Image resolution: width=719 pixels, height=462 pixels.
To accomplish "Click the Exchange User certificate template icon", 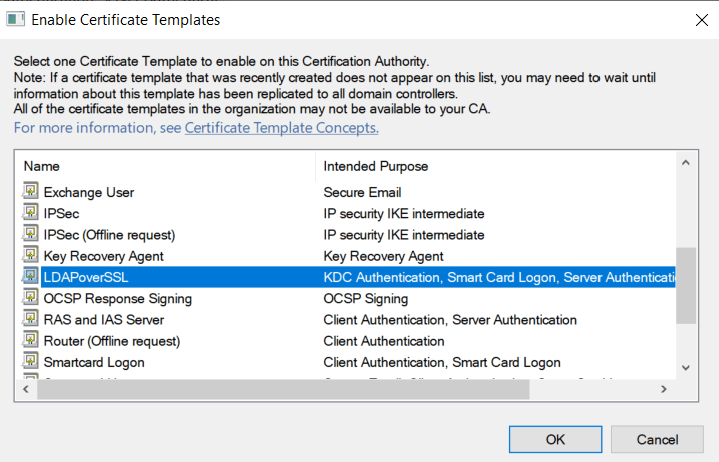I will 31,192.
